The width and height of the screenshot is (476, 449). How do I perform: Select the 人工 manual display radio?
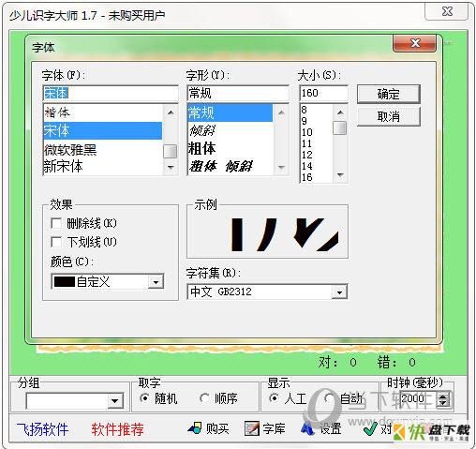(x=274, y=398)
